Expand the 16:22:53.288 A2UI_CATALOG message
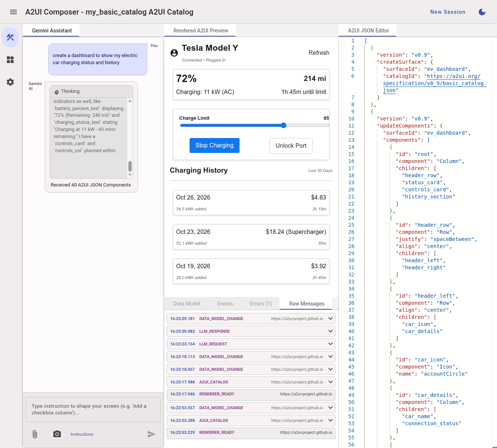Image resolution: width=497 pixels, height=448 pixels. 251,420
